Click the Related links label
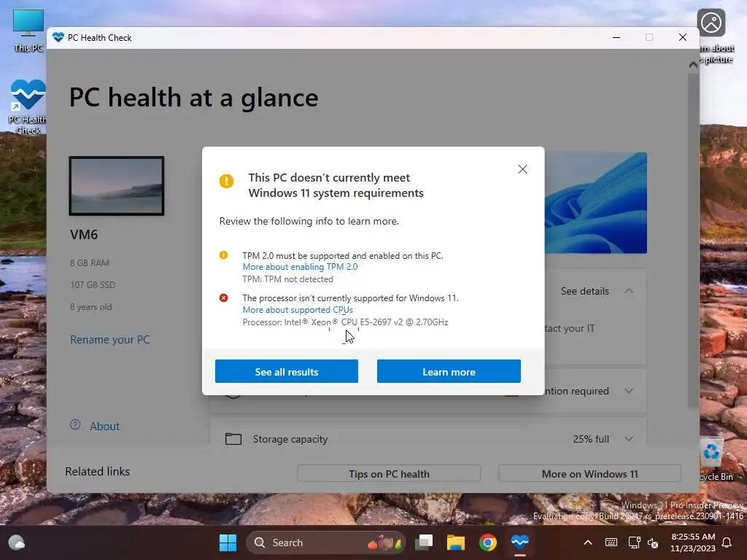Viewport: 747px width, 560px height. 97,472
